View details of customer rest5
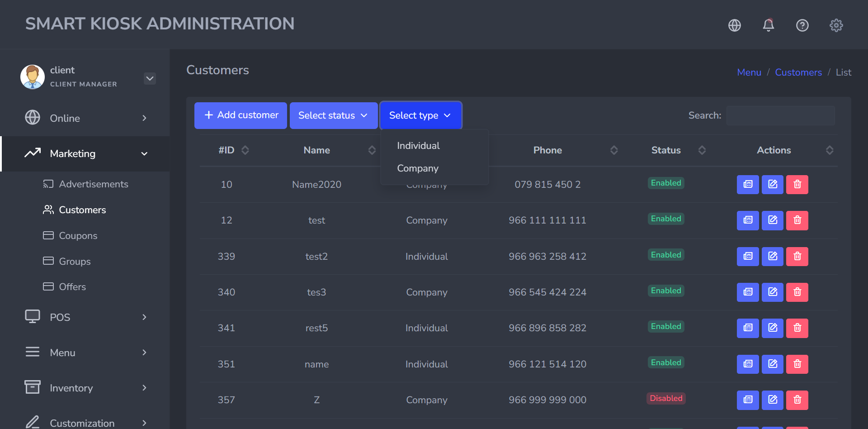The width and height of the screenshot is (868, 429). click(748, 328)
